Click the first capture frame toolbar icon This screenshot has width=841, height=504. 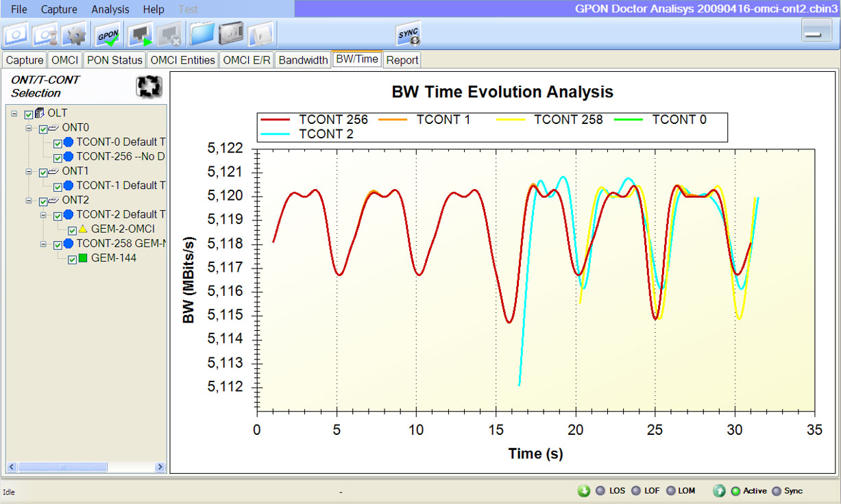click(16, 34)
